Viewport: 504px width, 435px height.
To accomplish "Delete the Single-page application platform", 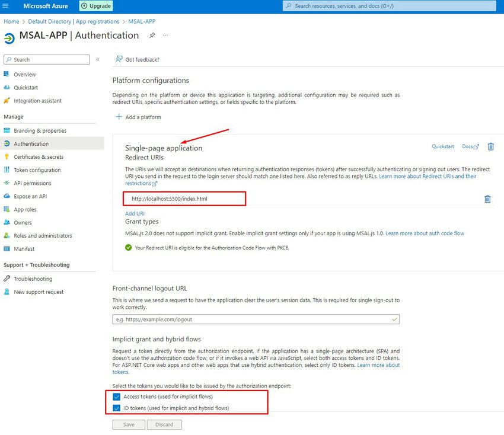I will (490, 146).
